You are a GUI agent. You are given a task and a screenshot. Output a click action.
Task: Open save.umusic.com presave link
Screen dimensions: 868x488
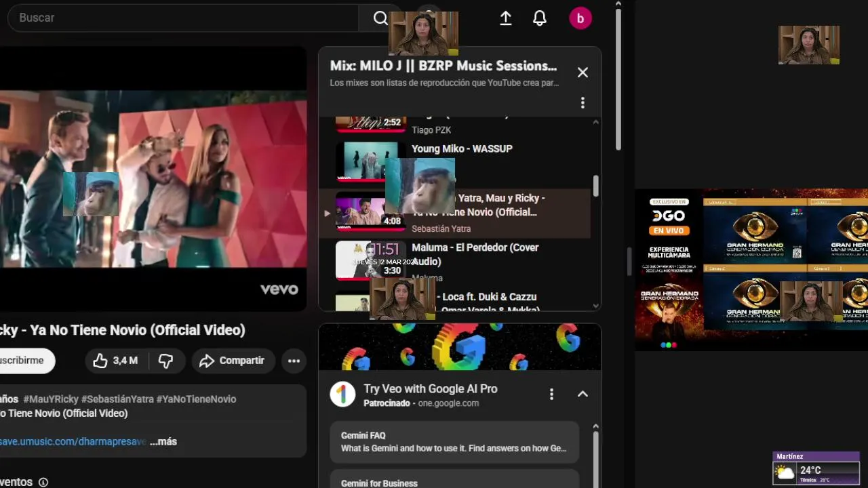click(x=73, y=441)
